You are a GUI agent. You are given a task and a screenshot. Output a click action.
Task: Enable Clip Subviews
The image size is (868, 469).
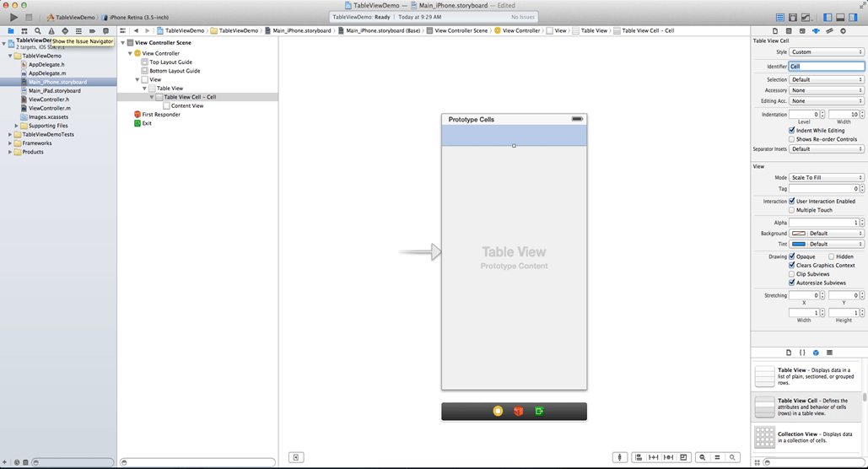(x=791, y=274)
